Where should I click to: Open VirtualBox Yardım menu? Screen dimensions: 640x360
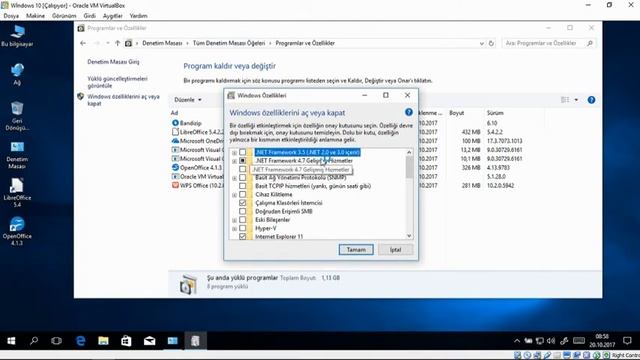click(x=138, y=16)
